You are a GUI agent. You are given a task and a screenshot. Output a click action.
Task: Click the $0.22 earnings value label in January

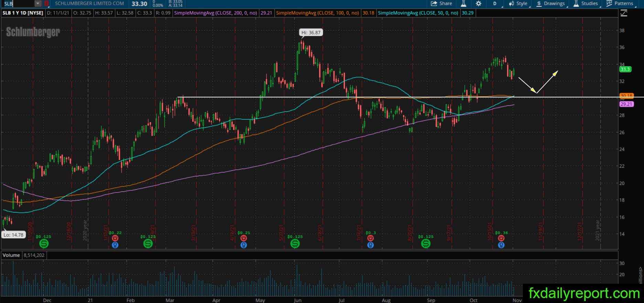point(115,233)
